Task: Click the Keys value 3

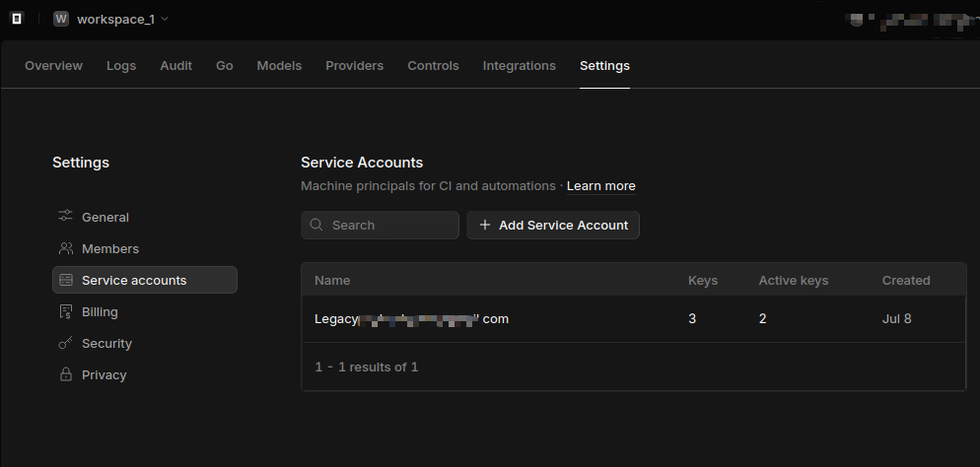Action: click(x=692, y=319)
